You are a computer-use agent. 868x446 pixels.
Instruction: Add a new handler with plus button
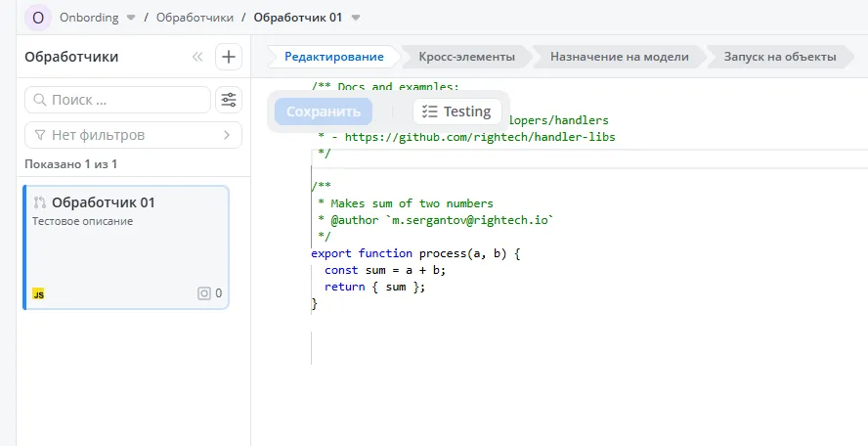pyautogui.click(x=229, y=57)
